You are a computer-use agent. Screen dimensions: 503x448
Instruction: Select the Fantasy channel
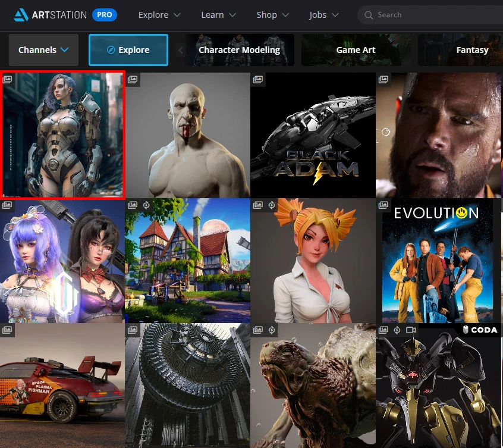[471, 50]
